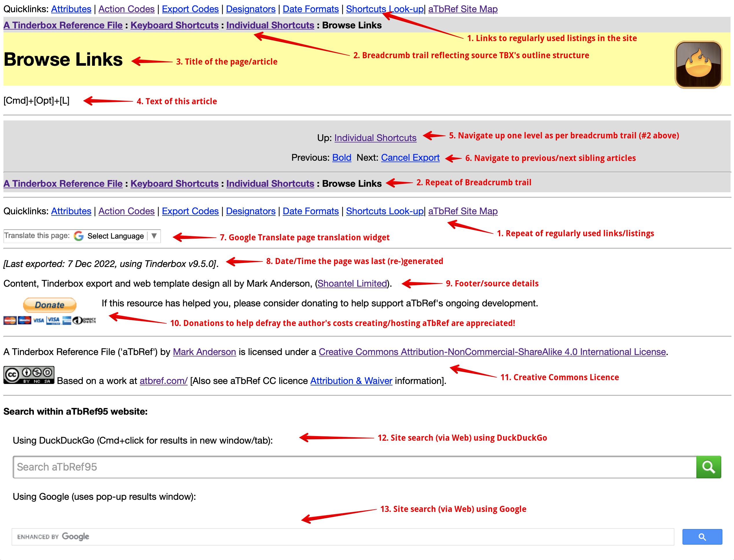The image size is (734, 560).
Task: Click the Creative Commons license icon
Action: [x=30, y=374]
